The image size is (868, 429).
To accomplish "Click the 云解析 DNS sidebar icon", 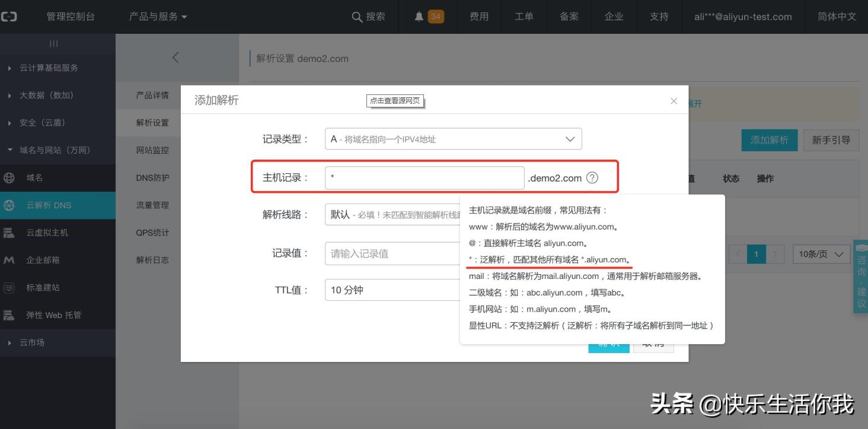I will (x=9, y=205).
